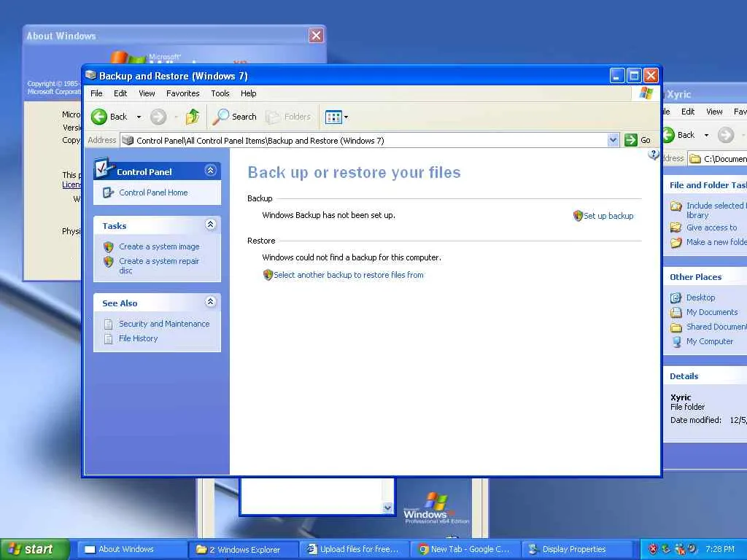Click Give access to in Xyric window
This screenshot has height=560, width=747.
point(712,227)
